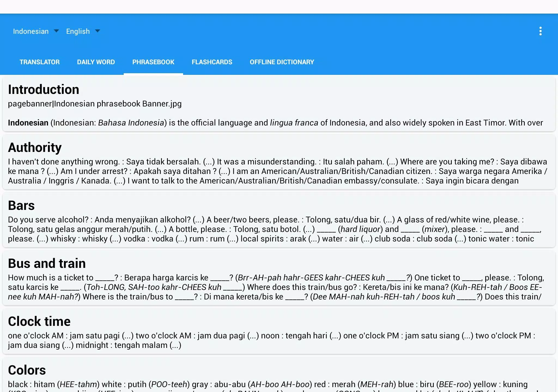Click the text 'pagebanner|Indonesian phrasebook Banner.jpg'
The height and width of the screenshot is (392, 558).
click(95, 104)
